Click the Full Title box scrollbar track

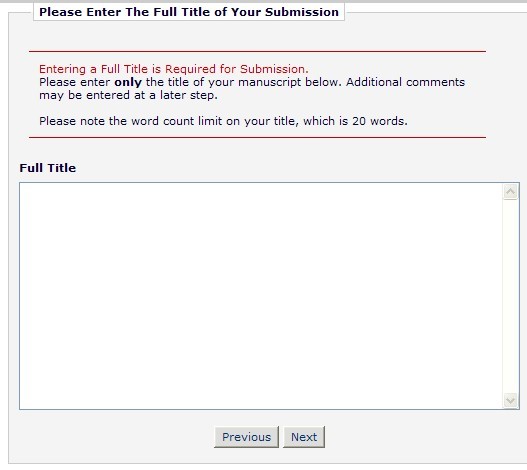[511, 296]
